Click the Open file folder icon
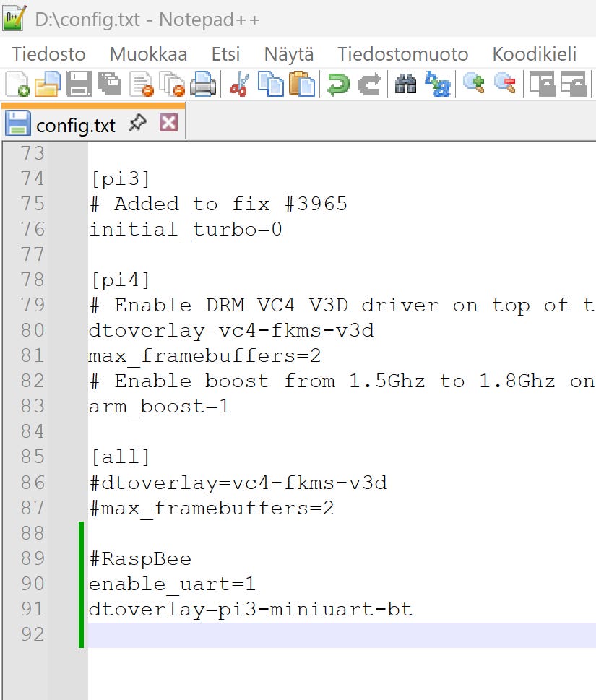The height and width of the screenshot is (700, 596). (x=48, y=84)
